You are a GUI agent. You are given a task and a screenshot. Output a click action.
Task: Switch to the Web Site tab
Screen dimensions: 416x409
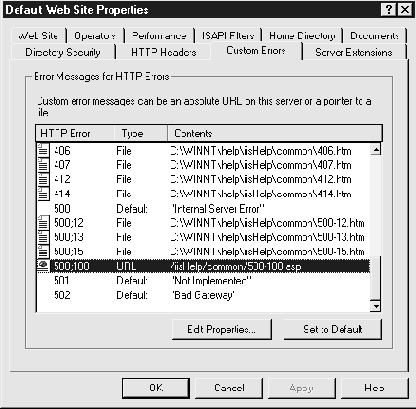tap(38, 36)
